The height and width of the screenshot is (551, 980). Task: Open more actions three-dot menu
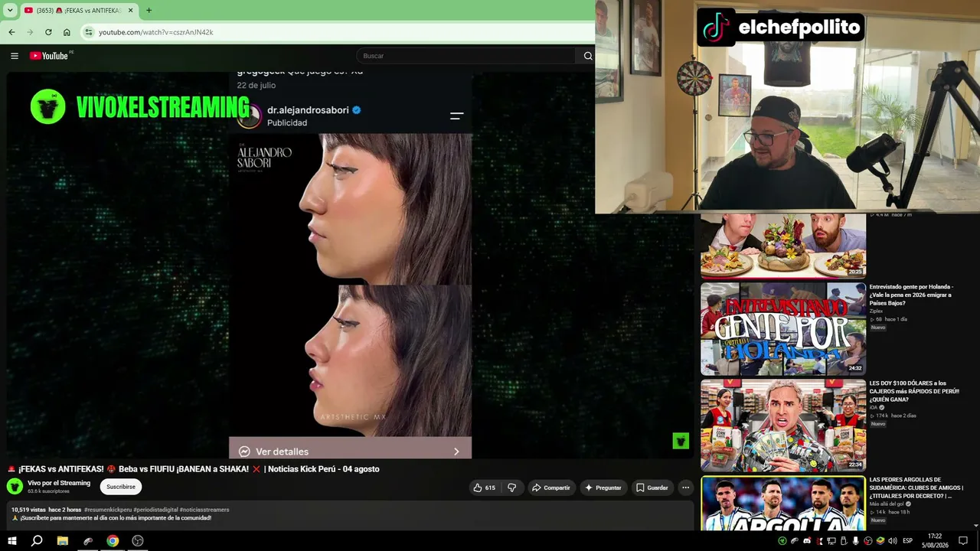point(685,487)
